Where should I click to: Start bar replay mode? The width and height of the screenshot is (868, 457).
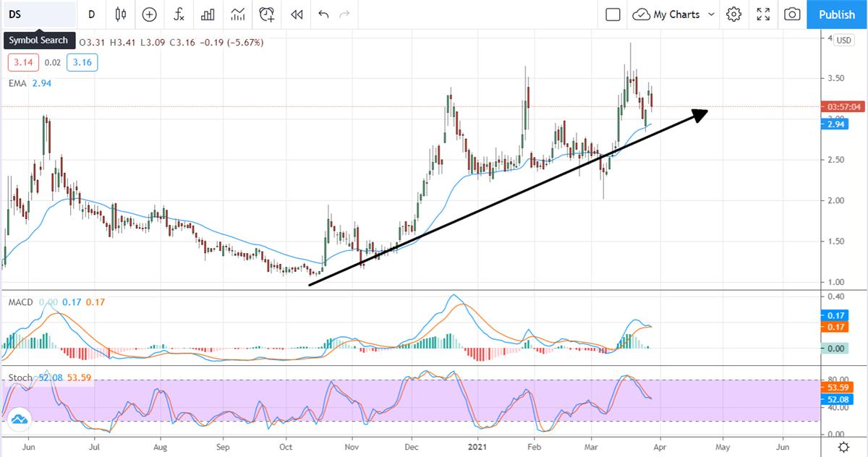pyautogui.click(x=296, y=14)
